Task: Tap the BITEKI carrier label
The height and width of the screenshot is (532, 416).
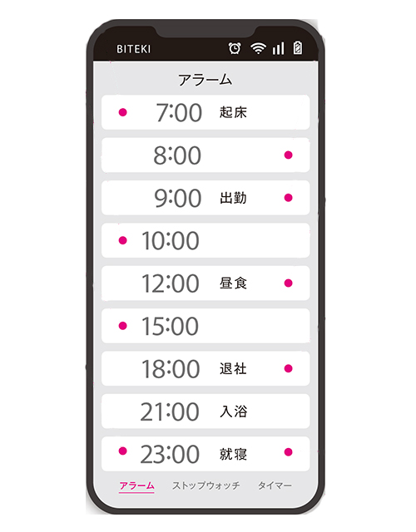Action: click(x=133, y=49)
